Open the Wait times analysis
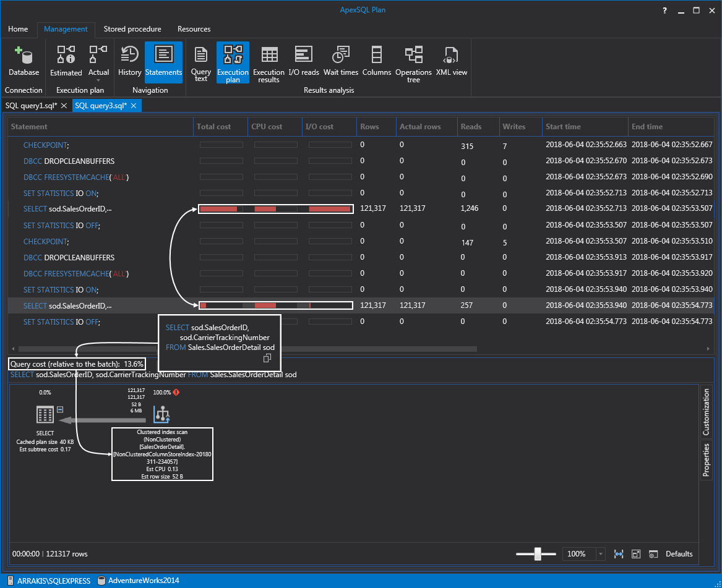Screen dimensions: 722x588 [341, 61]
